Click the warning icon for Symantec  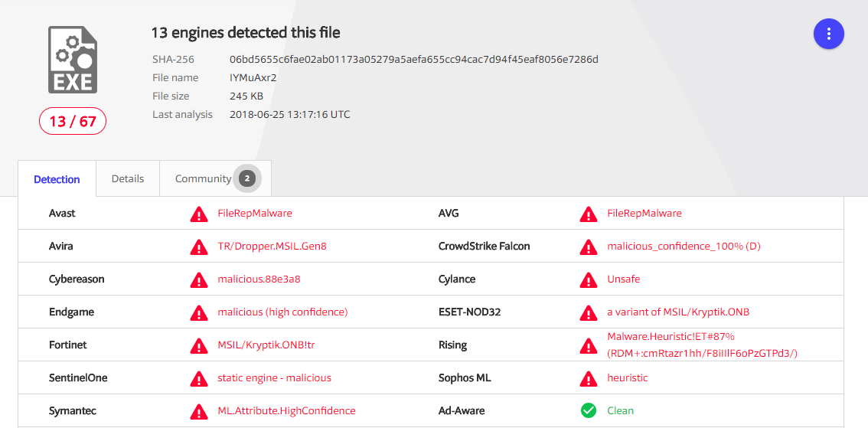[x=199, y=412]
